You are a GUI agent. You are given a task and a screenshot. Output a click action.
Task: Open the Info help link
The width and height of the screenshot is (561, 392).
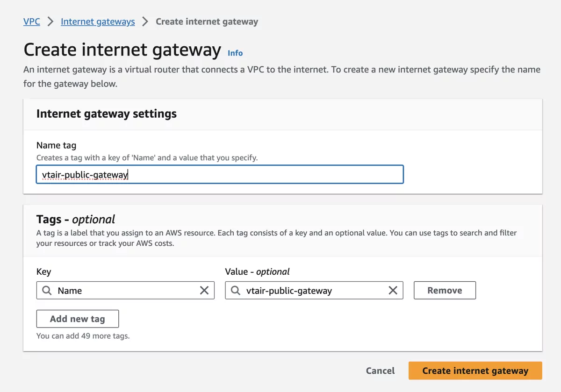[235, 53]
